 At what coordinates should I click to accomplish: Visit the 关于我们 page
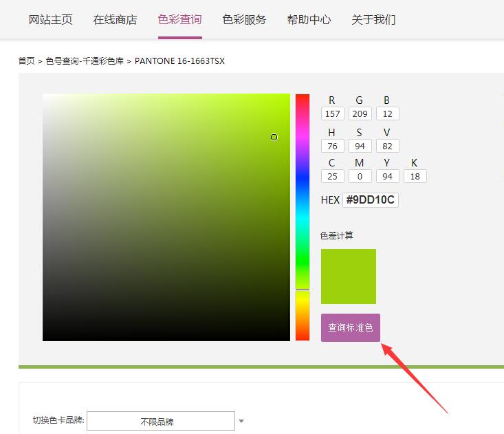[x=373, y=19]
